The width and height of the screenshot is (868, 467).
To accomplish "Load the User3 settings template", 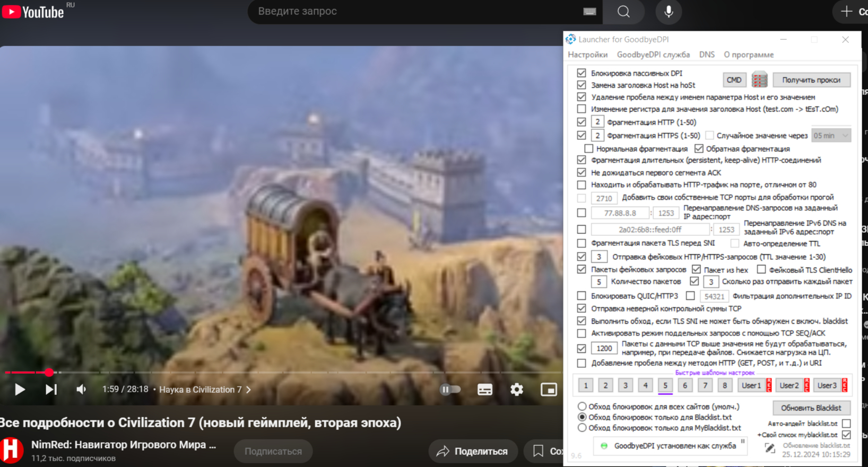I will coord(827,385).
